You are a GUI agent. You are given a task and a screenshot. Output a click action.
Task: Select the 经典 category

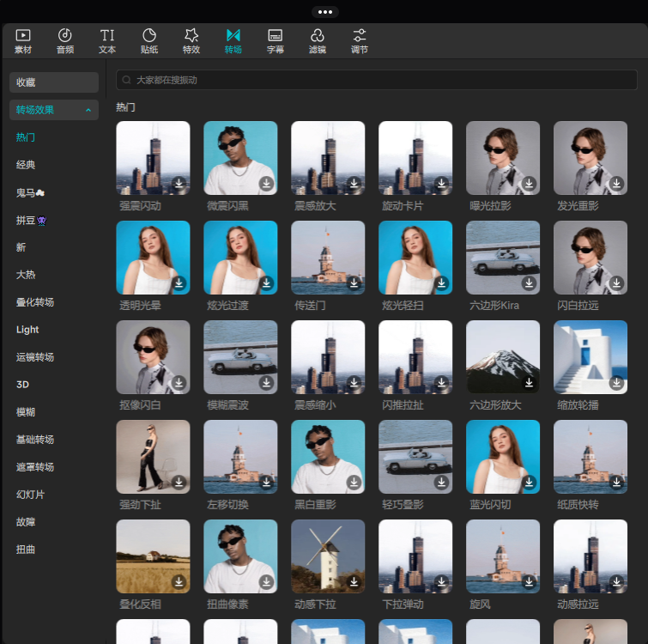[26, 165]
